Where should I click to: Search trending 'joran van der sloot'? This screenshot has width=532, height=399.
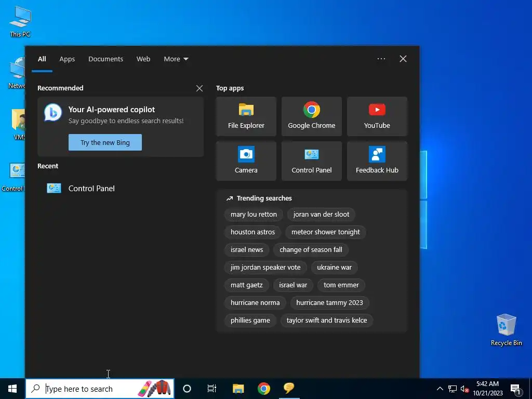tap(321, 215)
